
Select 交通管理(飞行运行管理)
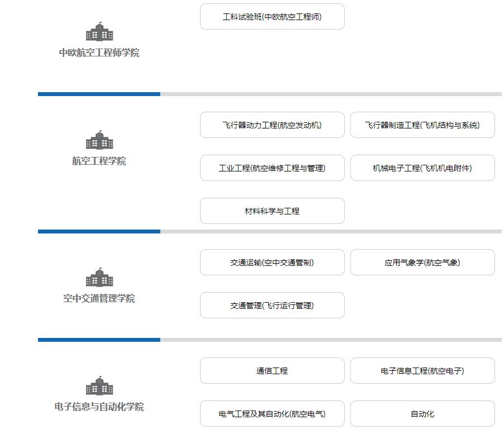(x=272, y=305)
